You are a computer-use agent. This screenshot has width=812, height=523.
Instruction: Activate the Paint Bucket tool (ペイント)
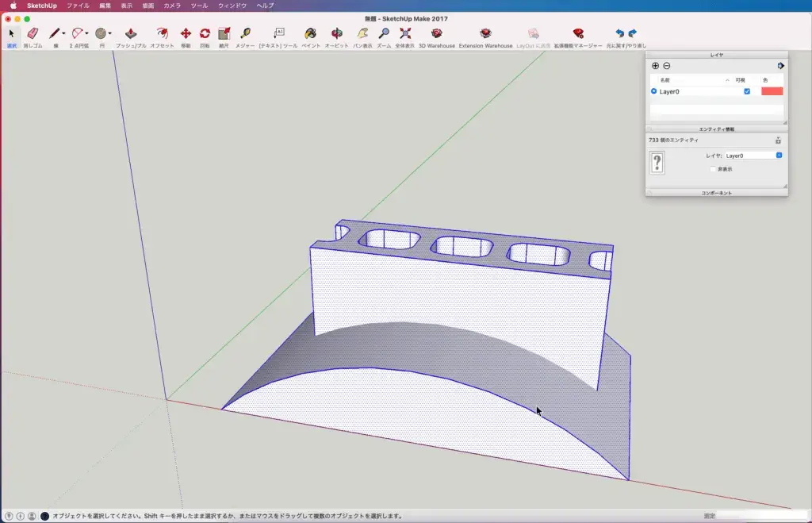pos(311,33)
